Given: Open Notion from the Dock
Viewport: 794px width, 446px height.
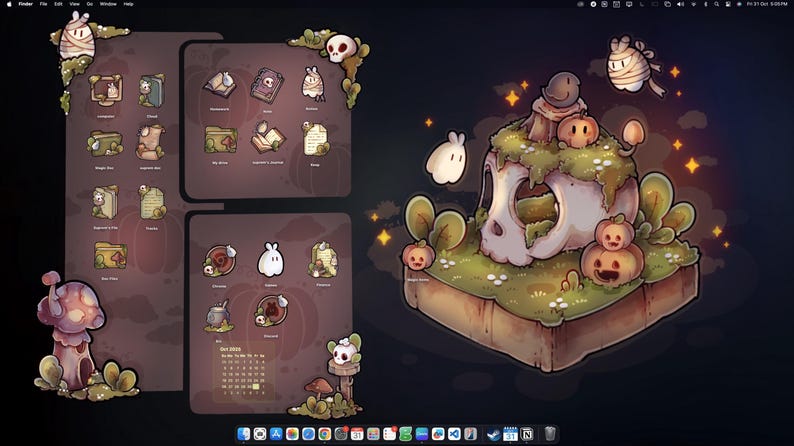Looking at the screenshot, I should (x=527, y=434).
